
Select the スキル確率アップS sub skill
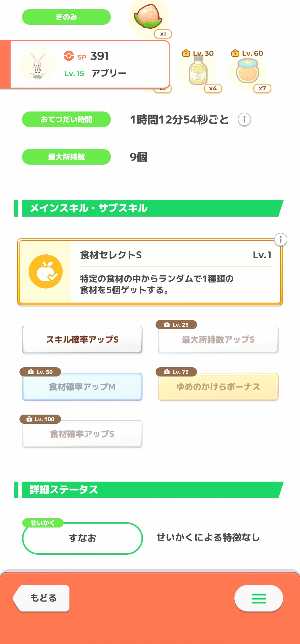coord(82,340)
